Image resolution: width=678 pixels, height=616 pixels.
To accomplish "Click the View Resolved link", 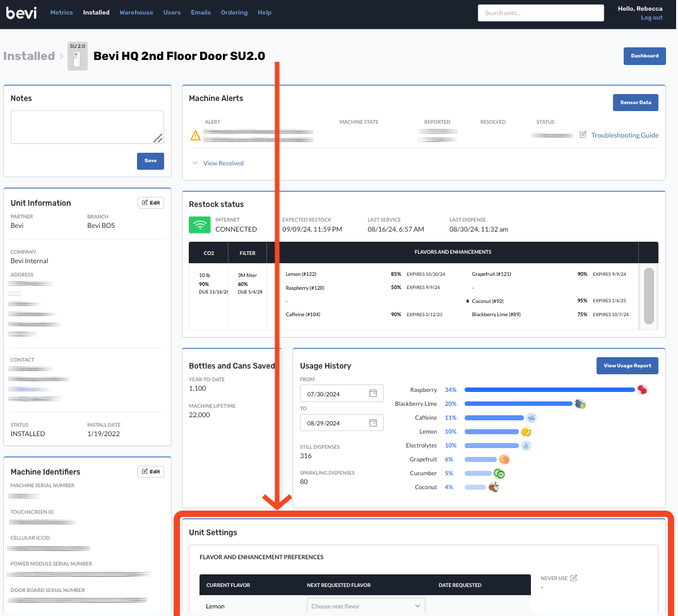I will tap(223, 163).
